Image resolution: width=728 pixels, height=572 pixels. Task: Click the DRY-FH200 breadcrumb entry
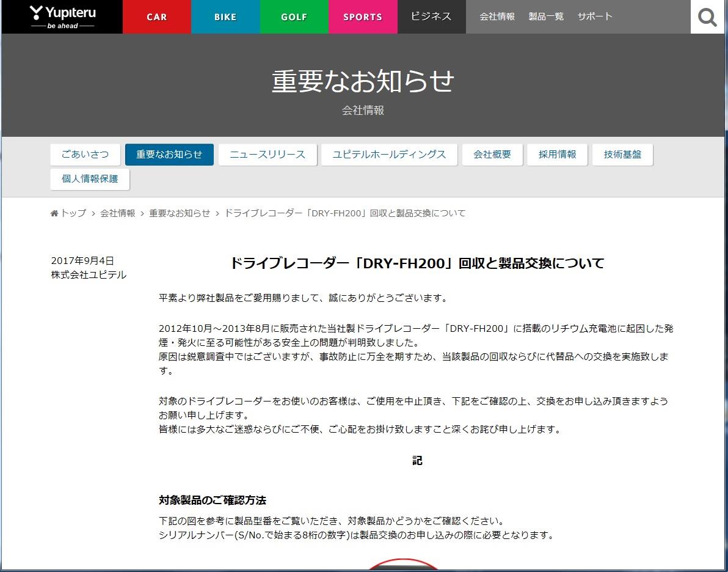coord(345,213)
